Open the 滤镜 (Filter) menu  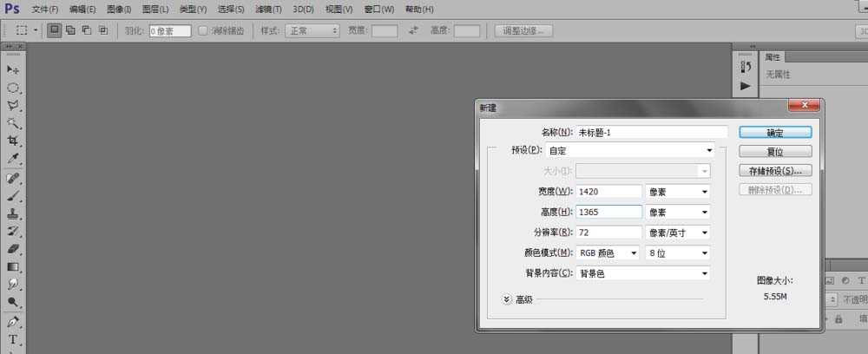268,10
